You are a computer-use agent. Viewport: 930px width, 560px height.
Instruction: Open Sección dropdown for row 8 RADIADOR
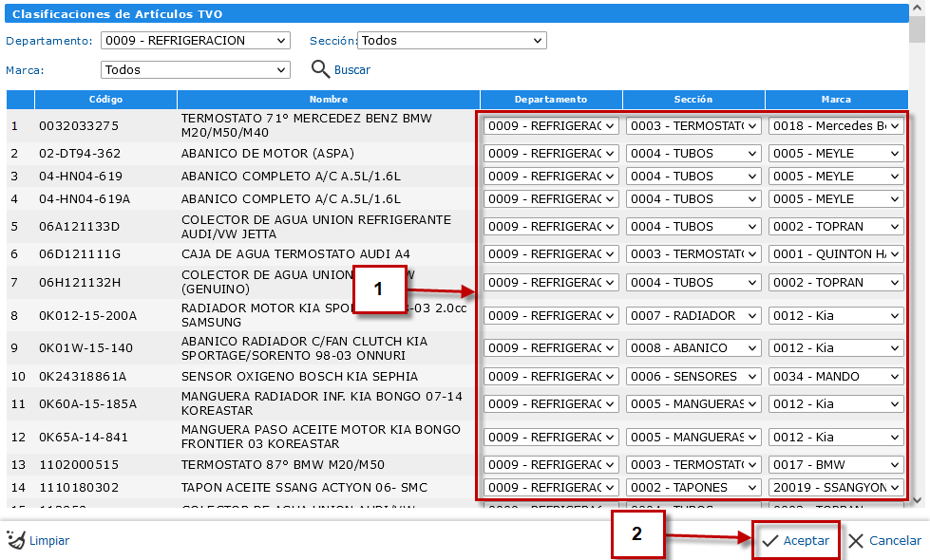[x=693, y=316]
